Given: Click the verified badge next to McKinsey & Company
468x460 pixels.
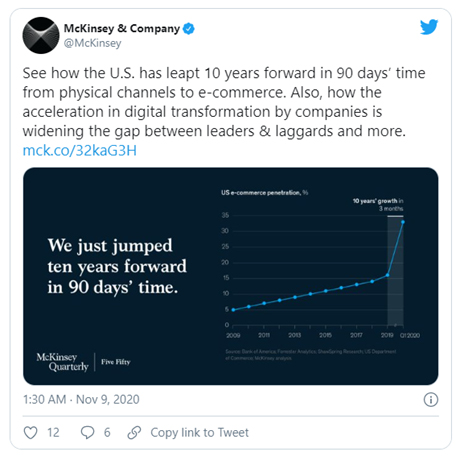Looking at the screenshot, I should tap(189, 29).
